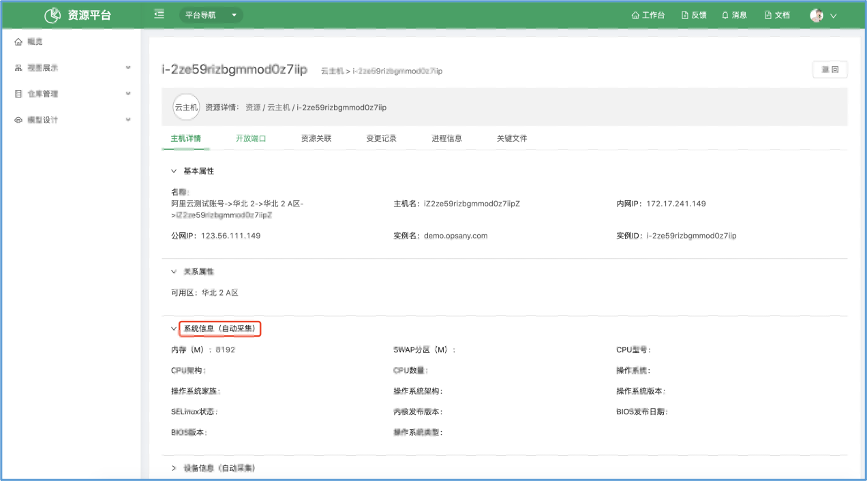Select 概览 home in the sidebar

(x=35, y=42)
